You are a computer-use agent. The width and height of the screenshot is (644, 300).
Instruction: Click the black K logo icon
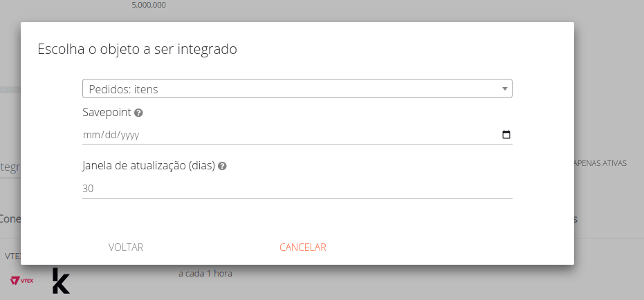pyautogui.click(x=61, y=281)
